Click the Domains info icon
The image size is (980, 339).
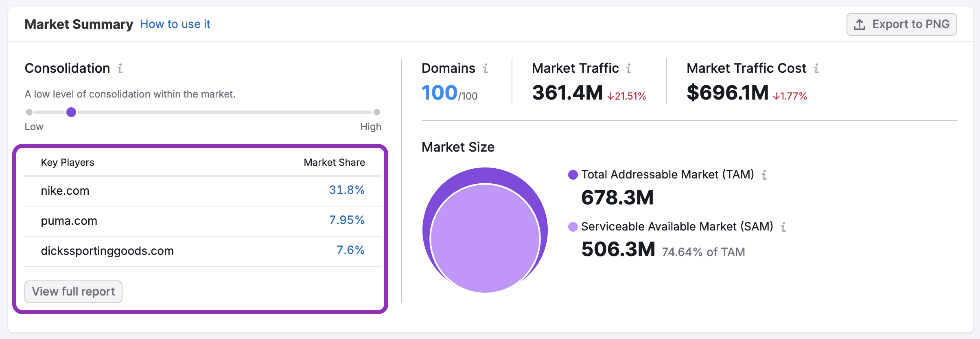tap(486, 68)
